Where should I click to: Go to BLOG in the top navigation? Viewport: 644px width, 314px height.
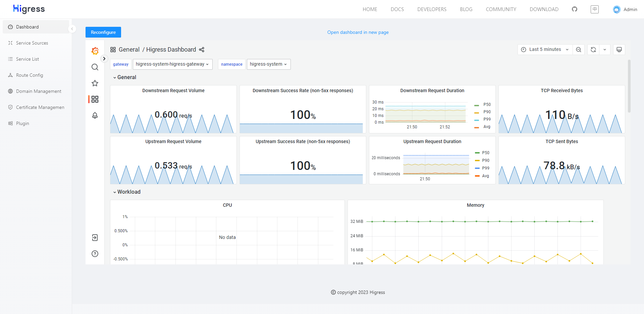coord(466,9)
